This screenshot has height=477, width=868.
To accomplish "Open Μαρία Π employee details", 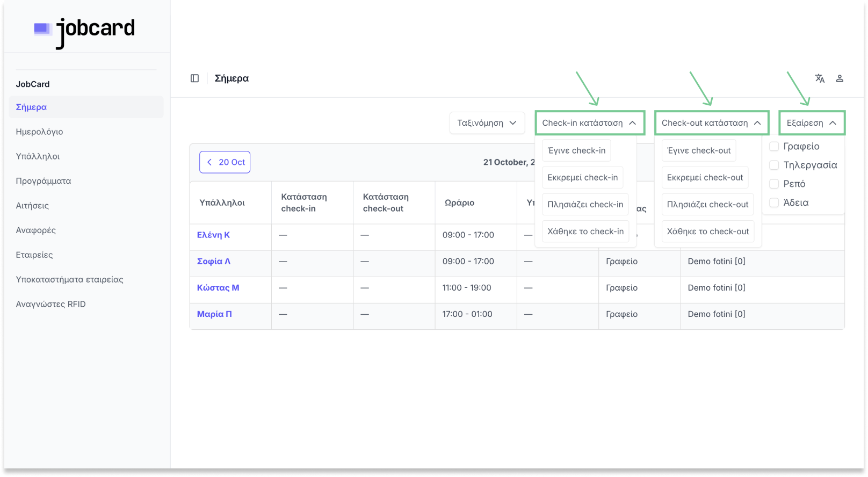I will pos(214,314).
